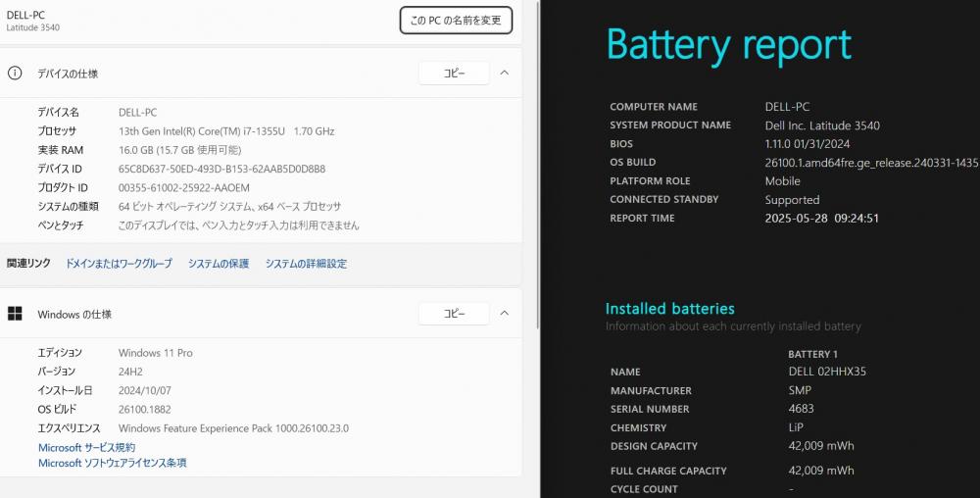Click the settings window vertical scrollbar
The height and width of the screenshot is (498, 980).
pyautogui.click(x=537, y=163)
